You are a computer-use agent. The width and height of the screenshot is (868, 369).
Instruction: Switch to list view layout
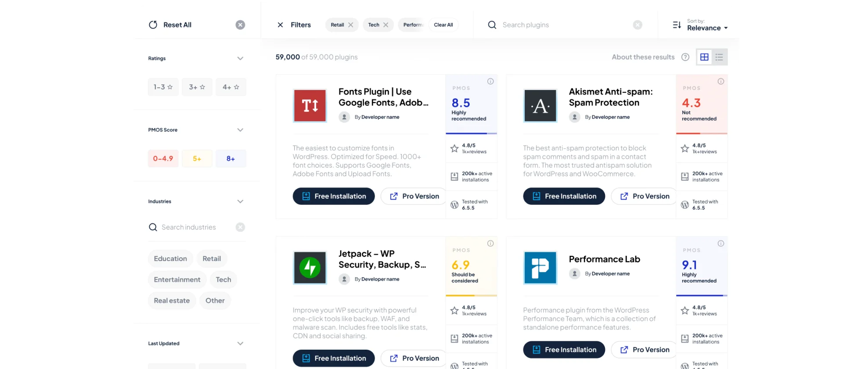719,57
